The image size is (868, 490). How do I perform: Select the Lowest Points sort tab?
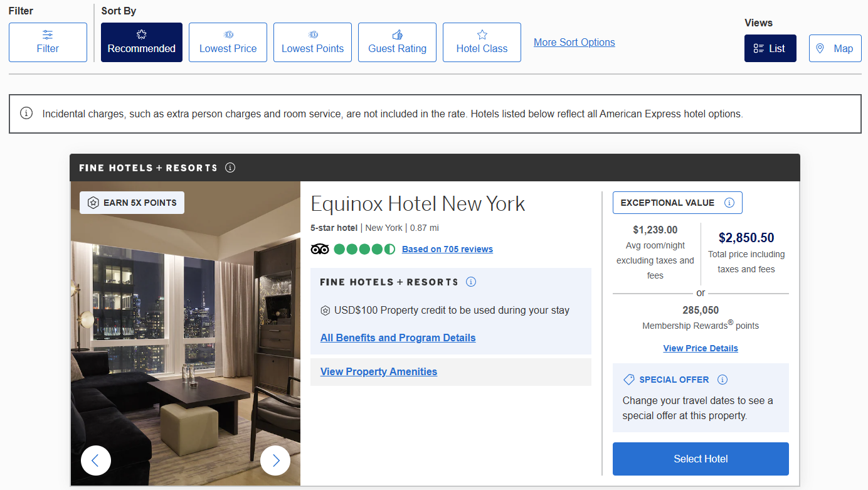point(312,42)
